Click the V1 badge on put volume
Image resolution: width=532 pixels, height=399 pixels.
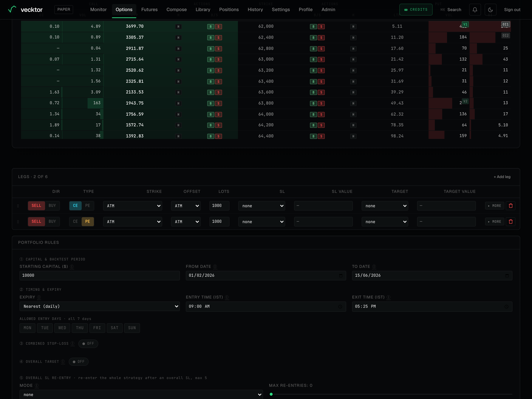click(x=465, y=24)
